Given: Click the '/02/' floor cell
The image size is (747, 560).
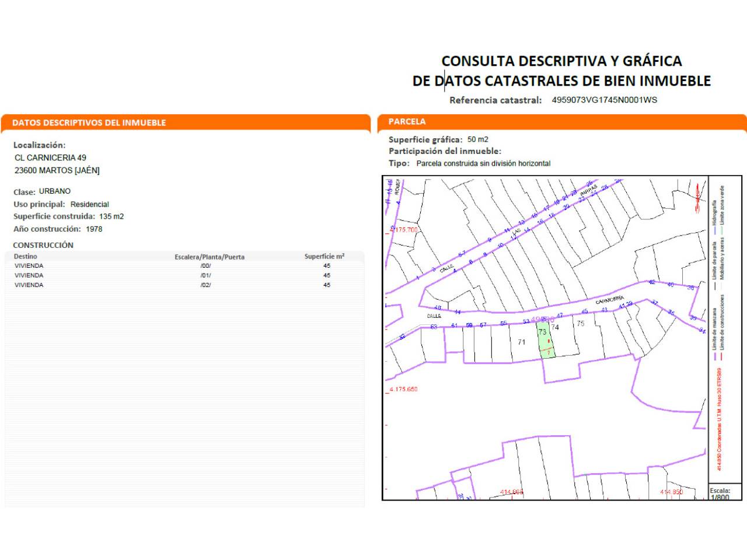Looking at the screenshot, I should pyautogui.click(x=205, y=285).
